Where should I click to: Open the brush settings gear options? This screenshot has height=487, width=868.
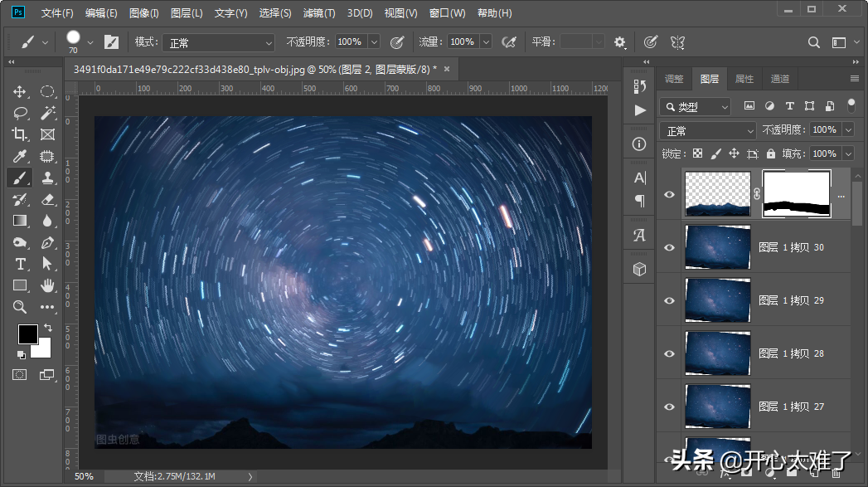619,42
